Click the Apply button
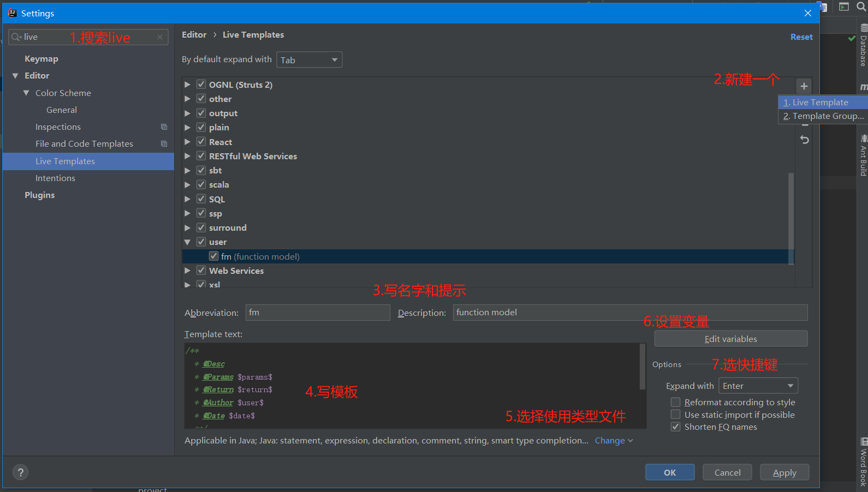 point(784,472)
